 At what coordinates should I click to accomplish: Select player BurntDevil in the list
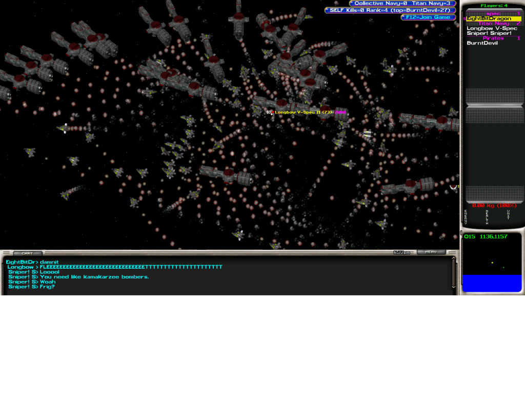(x=482, y=43)
